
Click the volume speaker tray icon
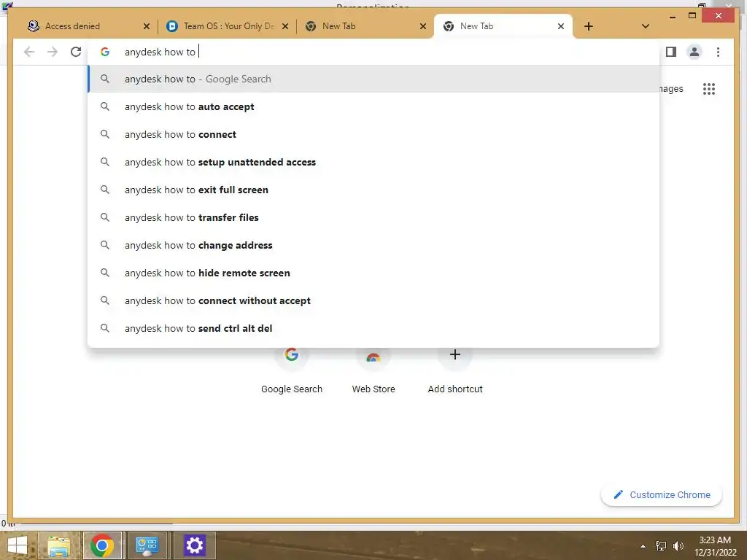(678, 546)
